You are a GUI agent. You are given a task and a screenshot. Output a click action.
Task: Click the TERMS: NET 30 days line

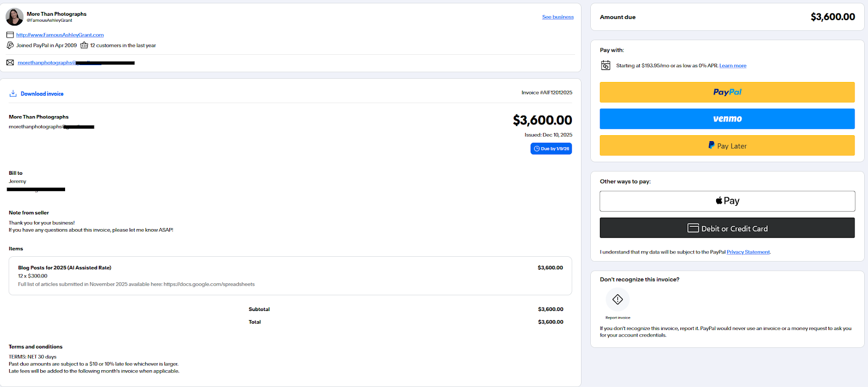[x=33, y=357]
